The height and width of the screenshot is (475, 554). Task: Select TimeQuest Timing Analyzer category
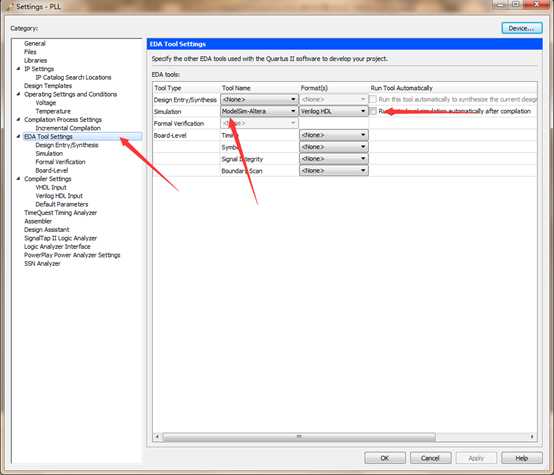(x=60, y=213)
